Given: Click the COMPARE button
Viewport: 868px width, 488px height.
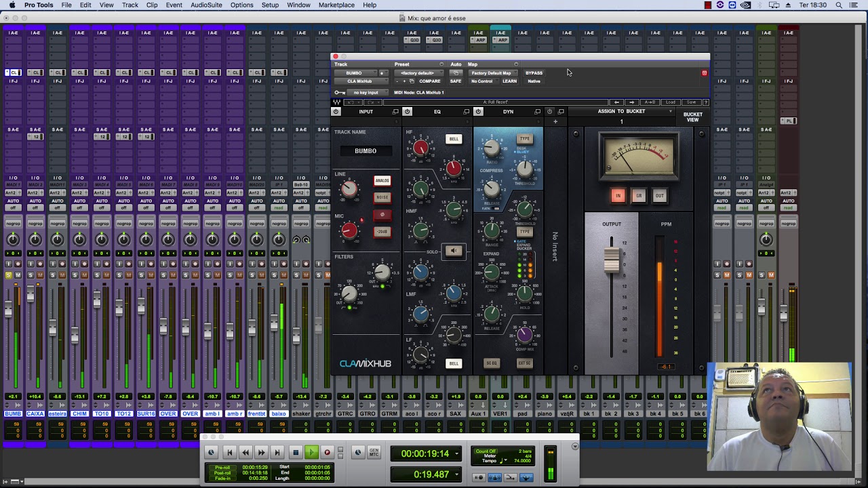Looking at the screenshot, I should 429,81.
